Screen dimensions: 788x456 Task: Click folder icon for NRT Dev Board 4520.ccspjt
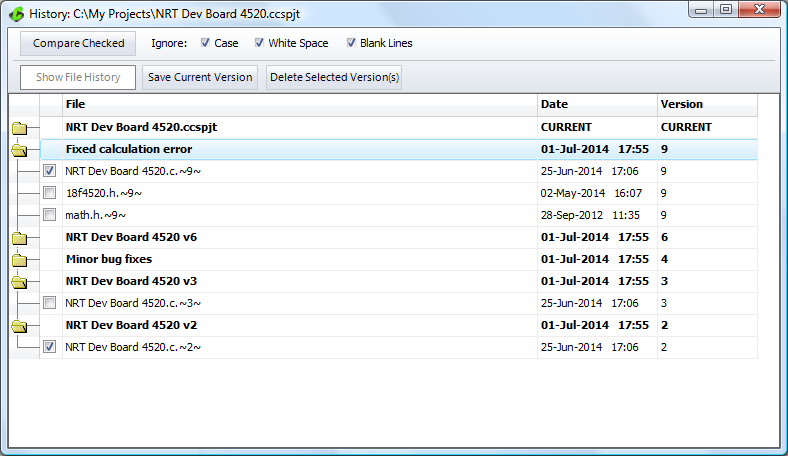pyautogui.click(x=19, y=128)
